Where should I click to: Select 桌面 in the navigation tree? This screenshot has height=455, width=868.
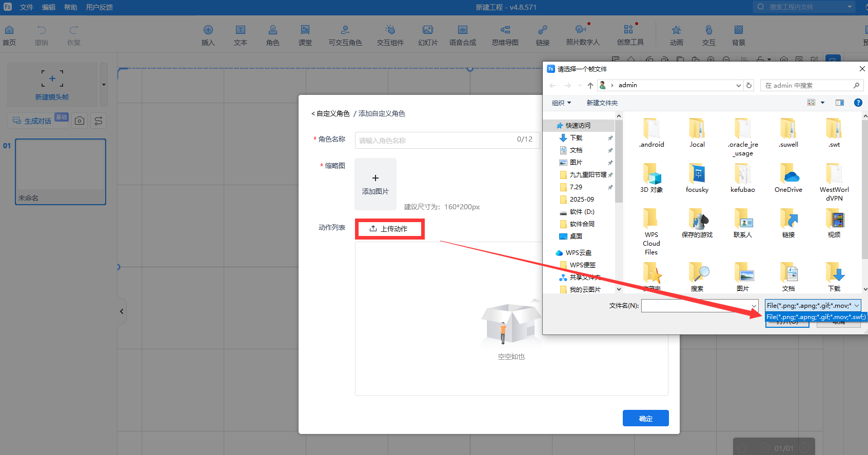click(x=576, y=236)
